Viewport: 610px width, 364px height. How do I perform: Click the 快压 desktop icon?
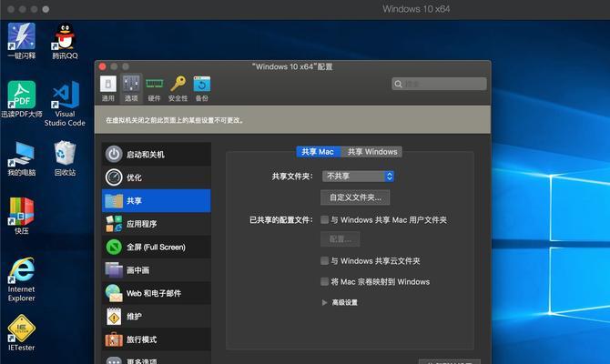pyautogui.click(x=22, y=216)
